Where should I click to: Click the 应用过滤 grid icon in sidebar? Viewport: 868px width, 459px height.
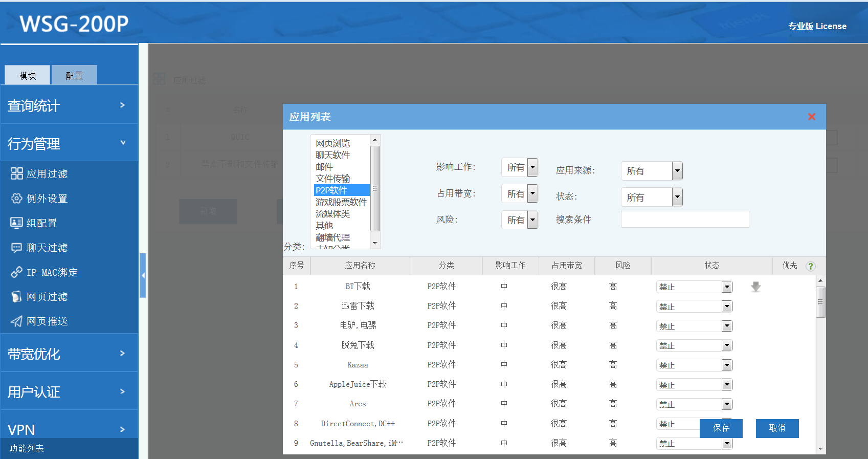coord(16,173)
